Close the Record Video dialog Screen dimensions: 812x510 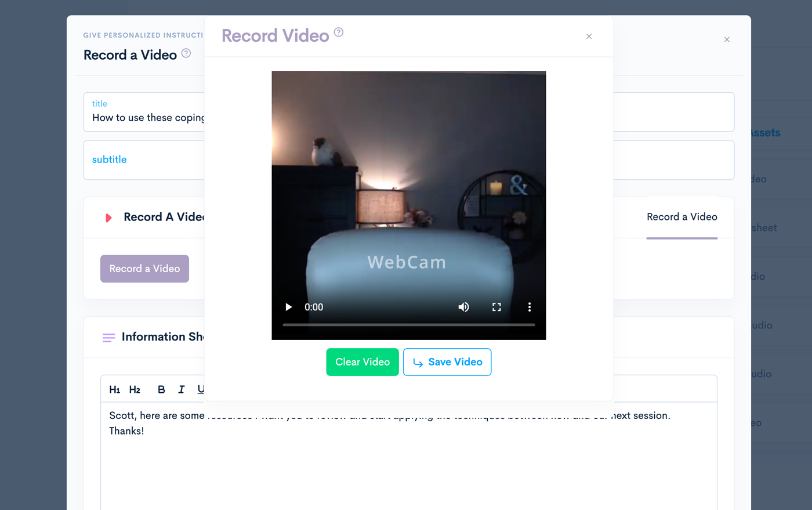(x=589, y=37)
